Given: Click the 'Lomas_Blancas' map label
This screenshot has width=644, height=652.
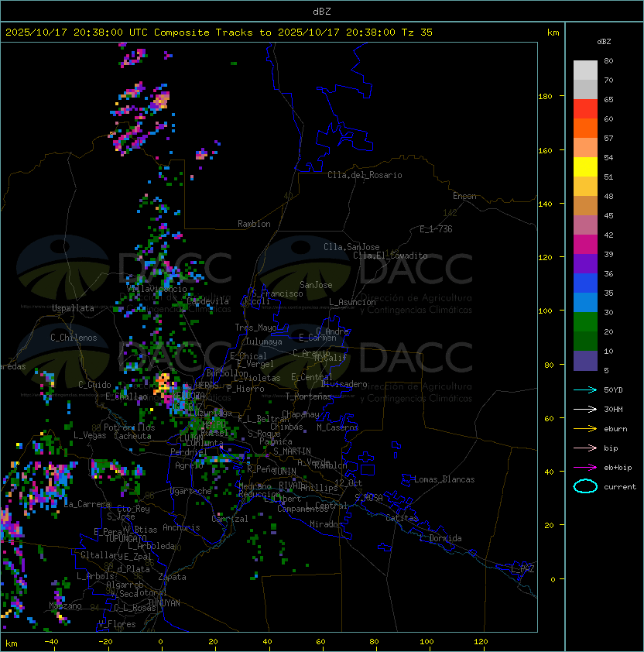Looking at the screenshot, I should [444, 479].
